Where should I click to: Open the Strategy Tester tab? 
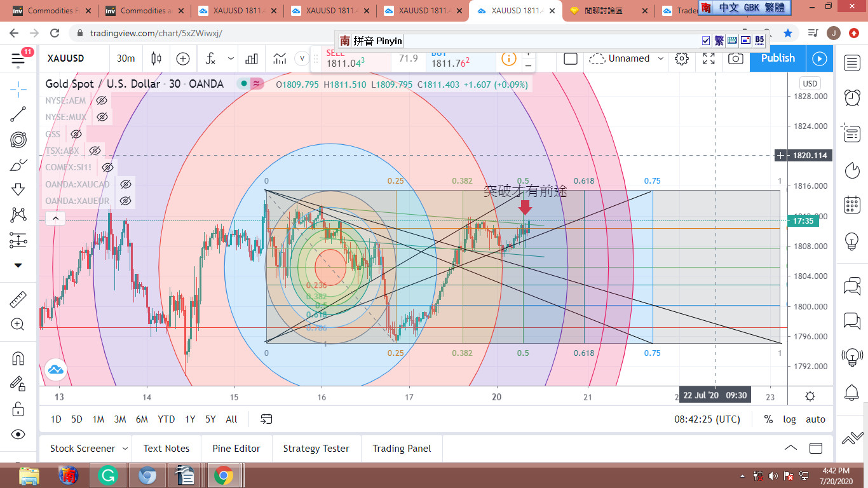pyautogui.click(x=316, y=449)
